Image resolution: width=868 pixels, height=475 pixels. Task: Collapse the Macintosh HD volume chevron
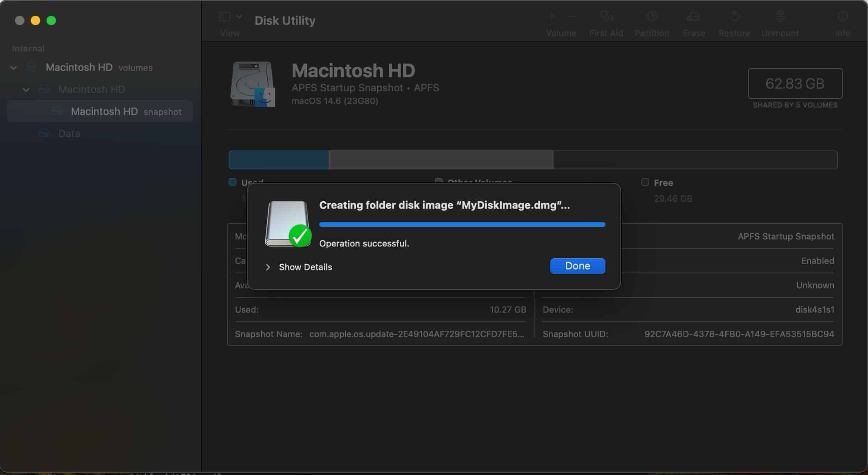click(x=26, y=90)
